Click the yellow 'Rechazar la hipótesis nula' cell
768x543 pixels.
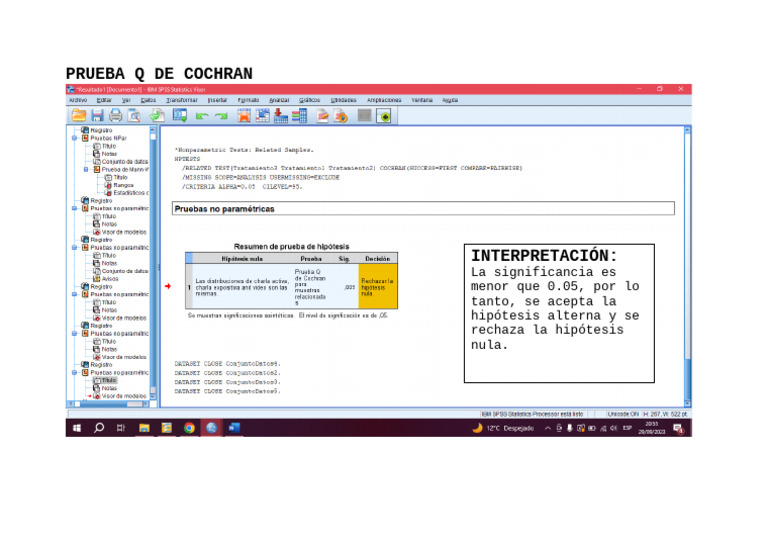click(378, 286)
